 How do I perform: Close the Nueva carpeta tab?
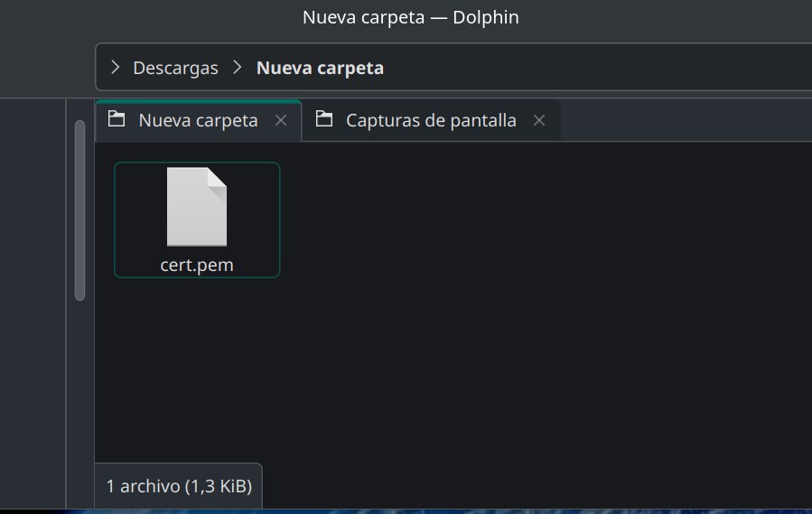281,120
